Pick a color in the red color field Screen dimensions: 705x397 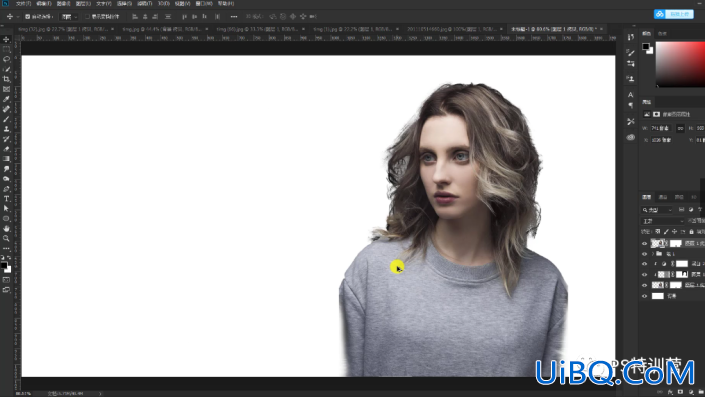(680, 64)
